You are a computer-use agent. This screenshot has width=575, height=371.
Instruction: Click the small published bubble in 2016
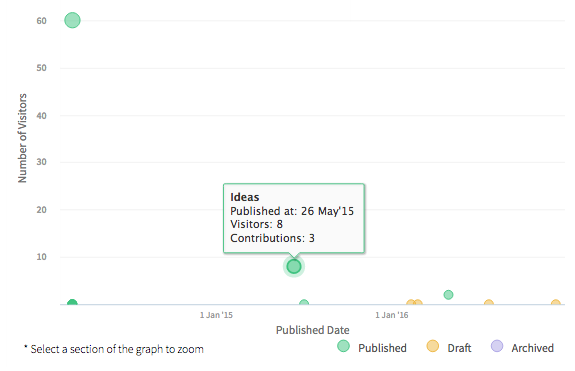tap(448, 294)
